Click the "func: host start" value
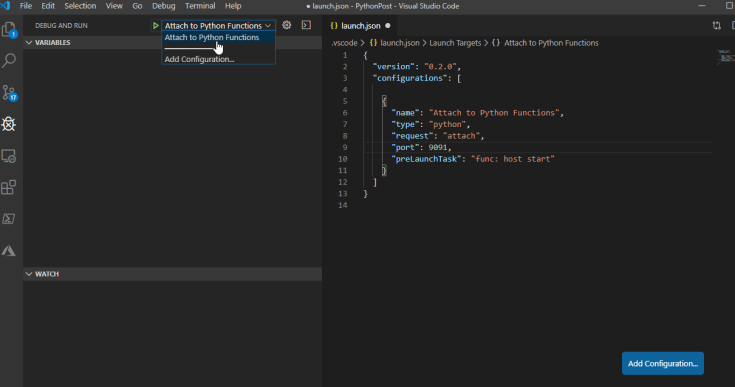The image size is (735, 387). click(513, 159)
